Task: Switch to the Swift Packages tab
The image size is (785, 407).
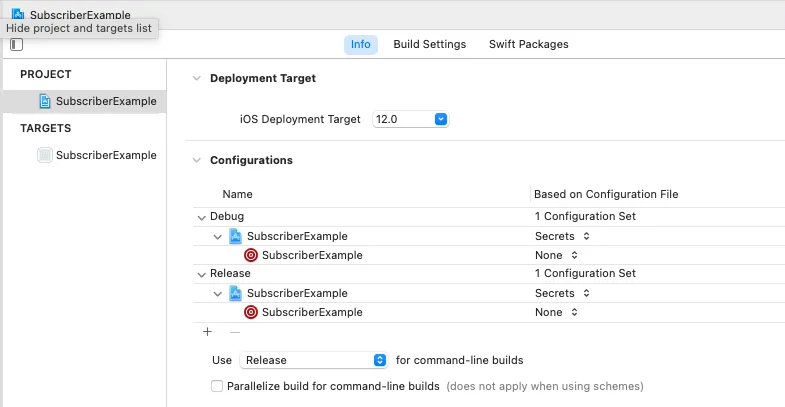Action: click(x=528, y=44)
